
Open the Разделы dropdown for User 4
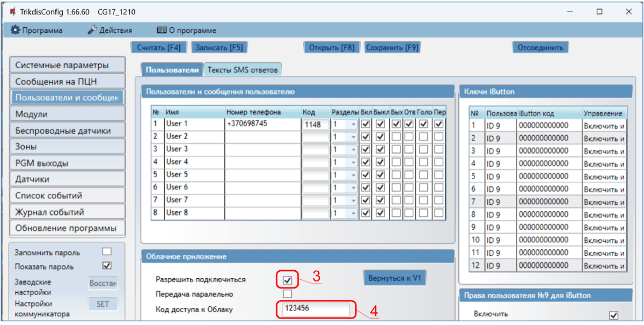[353, 162]
